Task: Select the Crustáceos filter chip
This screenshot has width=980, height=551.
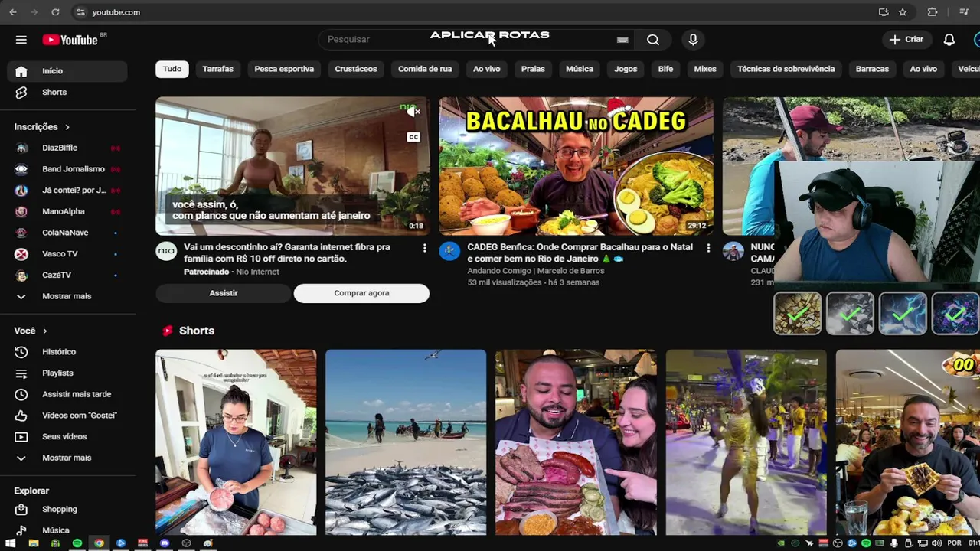Action: tap(356, 69)
